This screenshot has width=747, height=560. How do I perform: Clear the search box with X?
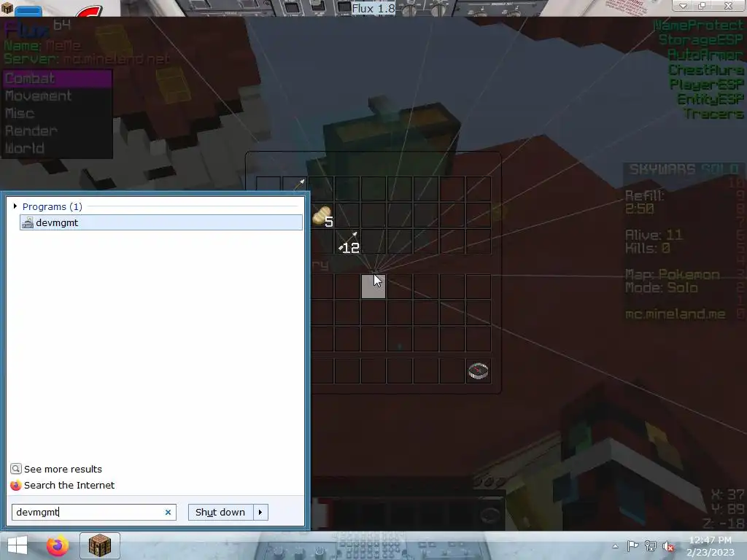pos(168,513)
